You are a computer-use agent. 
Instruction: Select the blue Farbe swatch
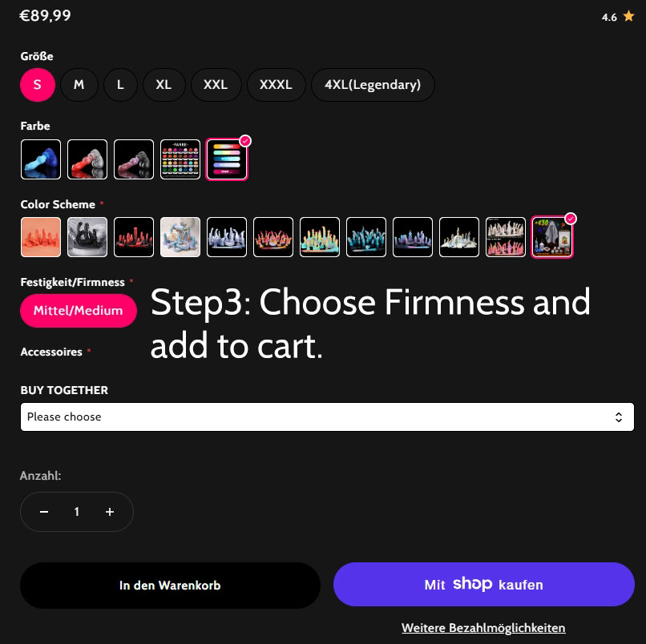pyautogui.click(x=41, y=159)
